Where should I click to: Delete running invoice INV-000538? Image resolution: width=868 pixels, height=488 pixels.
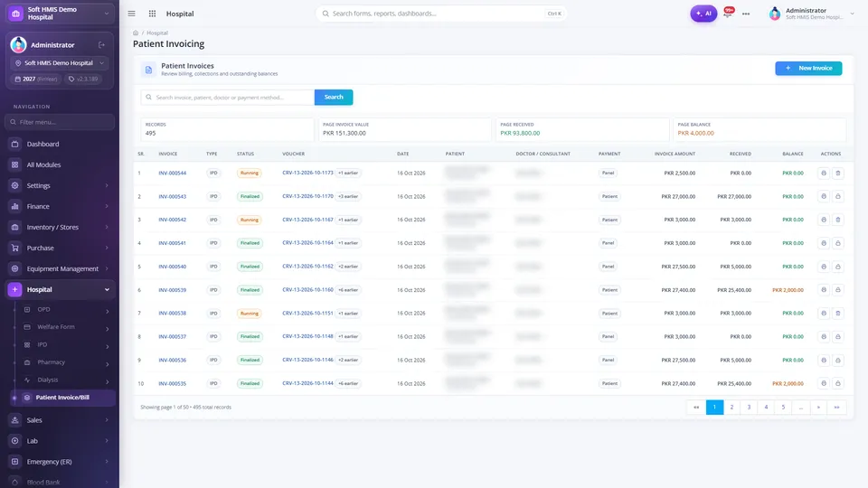click(838, 314)
